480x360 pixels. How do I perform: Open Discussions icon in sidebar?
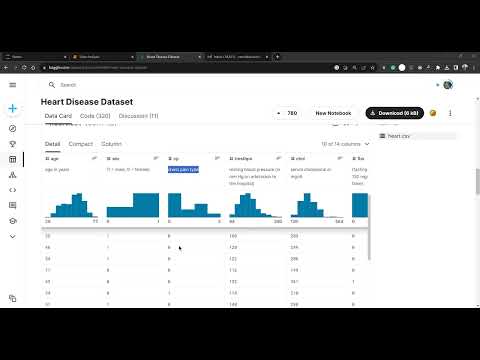(13, 205)
